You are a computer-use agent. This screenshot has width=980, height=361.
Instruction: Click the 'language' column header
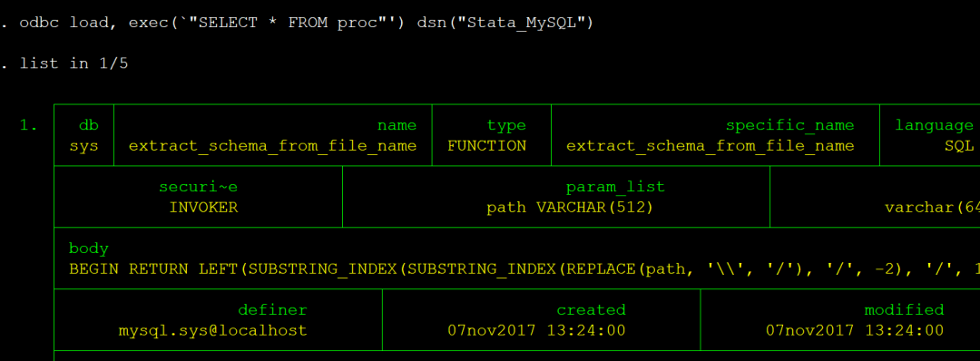pos(934,125)
